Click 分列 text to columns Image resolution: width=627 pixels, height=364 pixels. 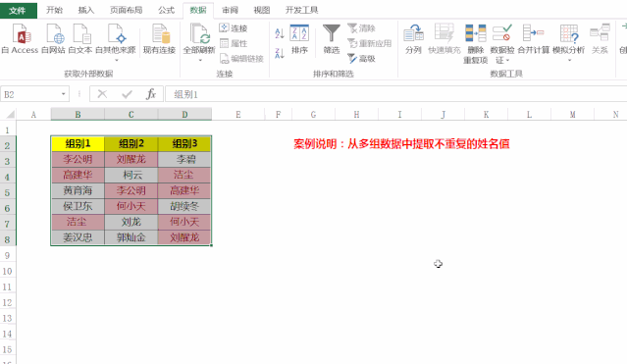[x=413, y=39]
